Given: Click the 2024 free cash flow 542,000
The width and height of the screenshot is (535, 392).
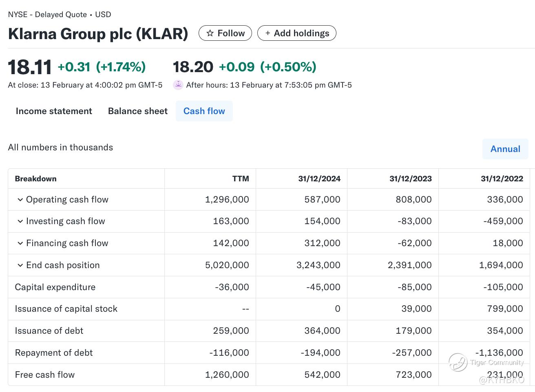Looking at the screenshot, I should 323,375.
